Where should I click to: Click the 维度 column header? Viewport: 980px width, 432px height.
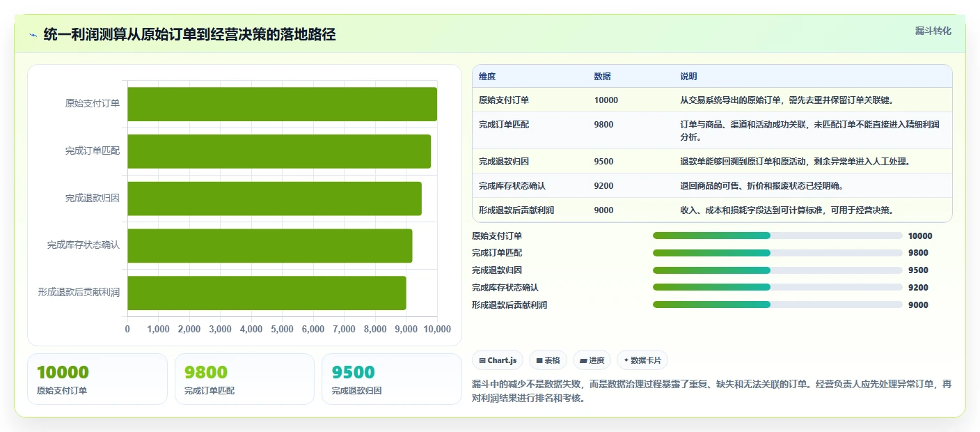487,77
